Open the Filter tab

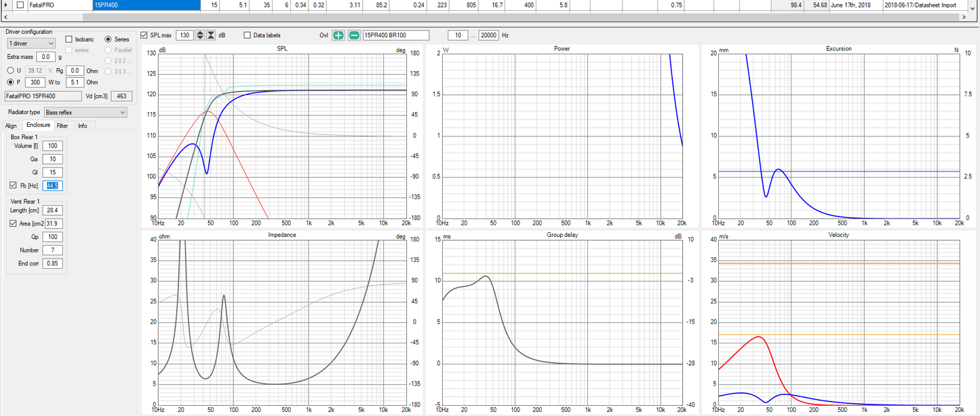[62, 126]
